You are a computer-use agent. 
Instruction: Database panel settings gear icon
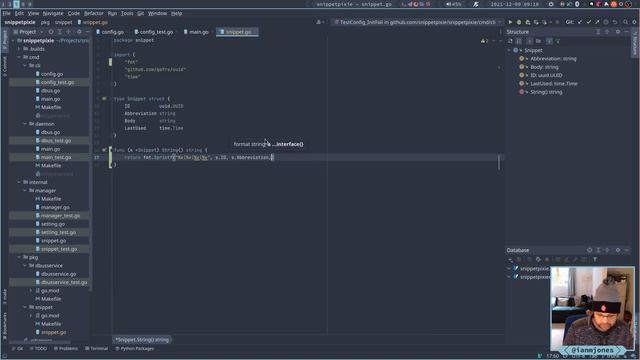coord(618,250)
